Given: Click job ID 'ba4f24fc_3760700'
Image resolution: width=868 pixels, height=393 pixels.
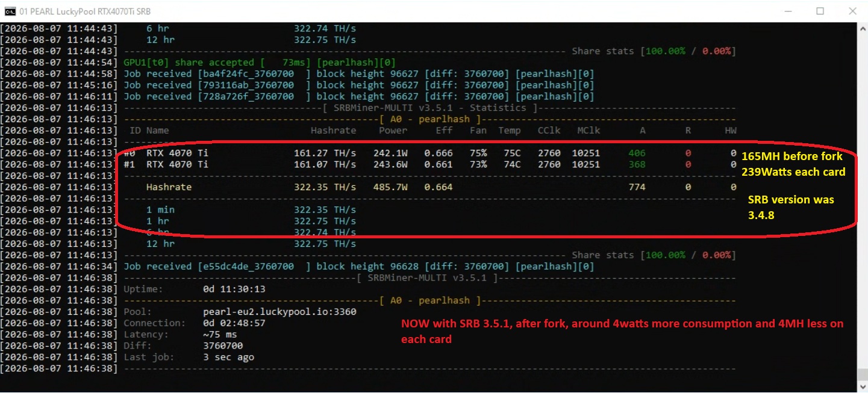Looking at the screenshot, I should (x=248, y=74).
